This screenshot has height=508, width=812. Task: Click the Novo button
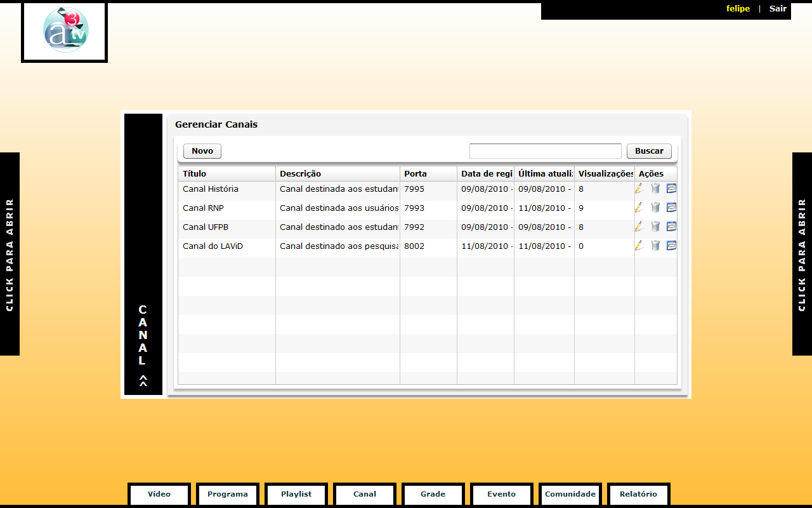tap(202, 151)
